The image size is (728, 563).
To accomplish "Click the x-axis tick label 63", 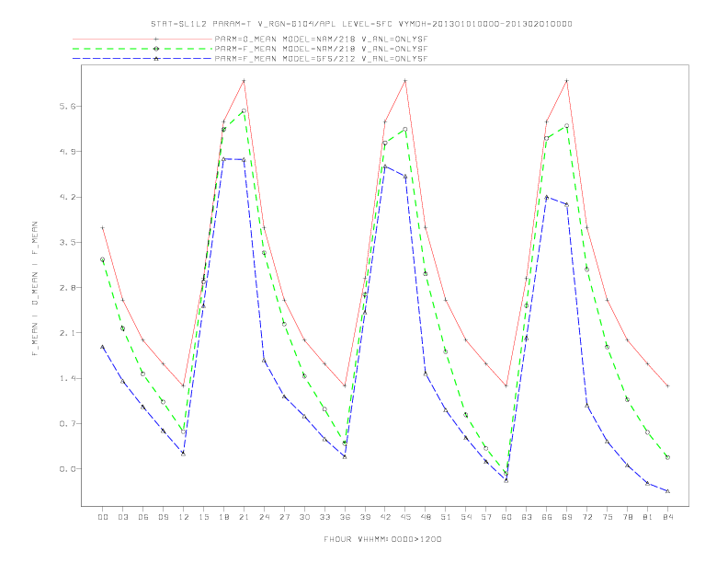I will [x=527, y=517].
